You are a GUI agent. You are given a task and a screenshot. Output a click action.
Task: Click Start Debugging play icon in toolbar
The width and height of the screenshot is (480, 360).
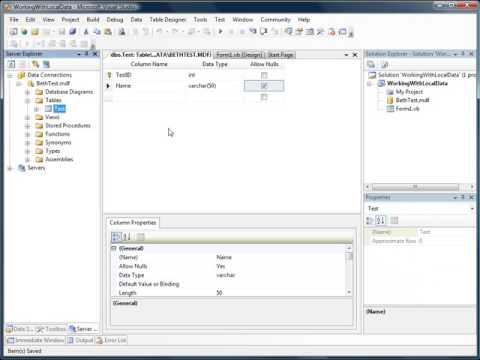220,32
